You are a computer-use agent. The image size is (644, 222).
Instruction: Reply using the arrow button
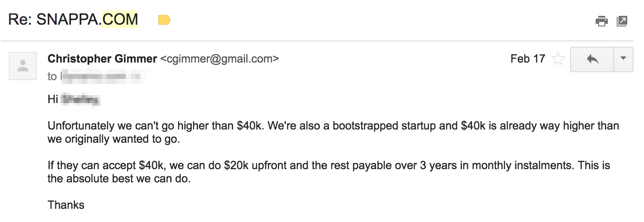tap(592, 59)
